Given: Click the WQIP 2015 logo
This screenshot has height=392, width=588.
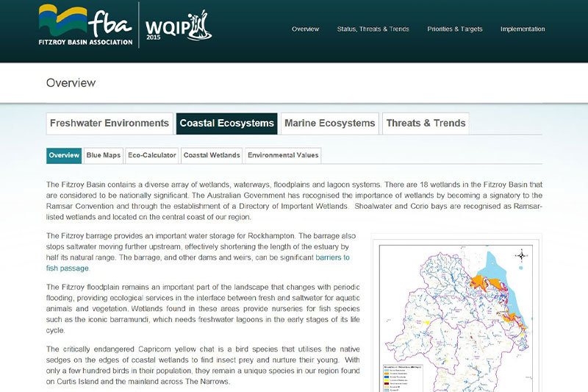Looking at the screenshot, I should pyautogui.click(x=178, y=26).
